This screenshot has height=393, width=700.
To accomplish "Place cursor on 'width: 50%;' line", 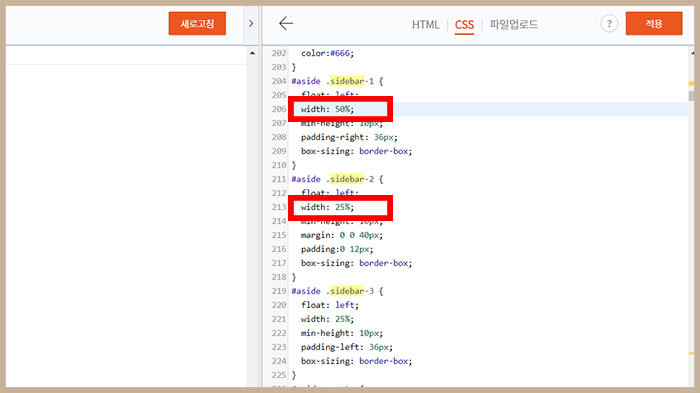I will (327, 109).
